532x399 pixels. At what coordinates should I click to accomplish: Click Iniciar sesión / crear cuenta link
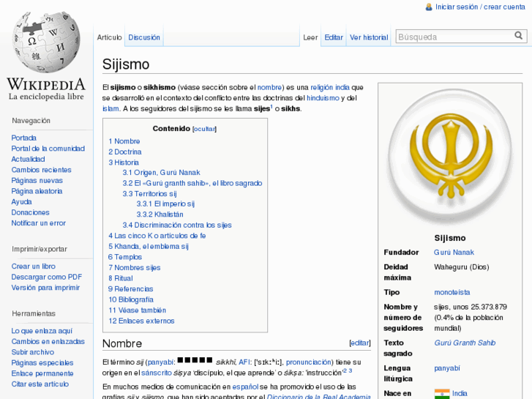(x=480, y=7)
